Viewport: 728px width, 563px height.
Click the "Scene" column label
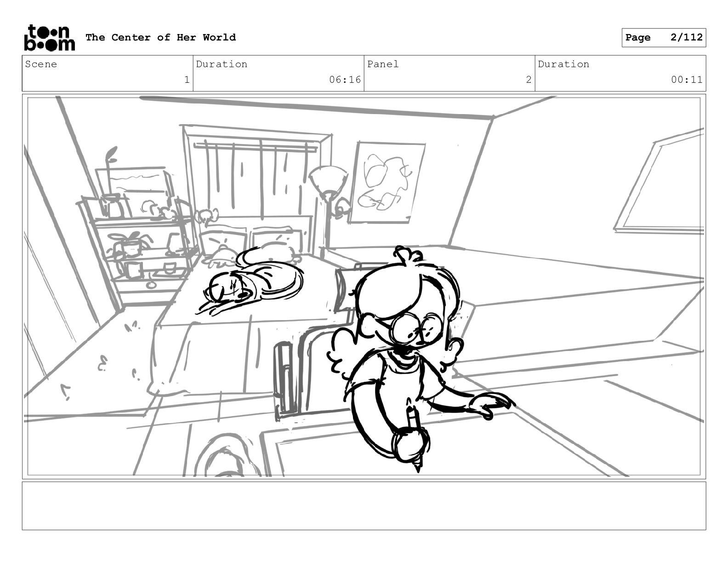pyautogui.click(x=41, y=64)
